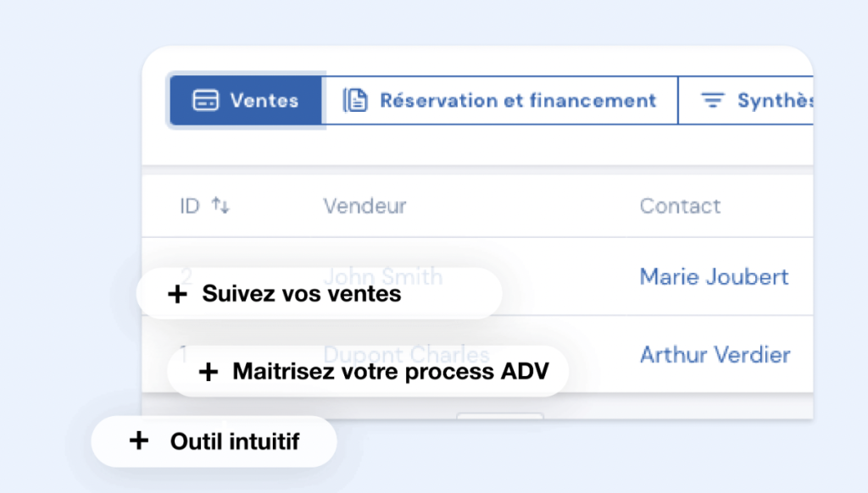Click the filter lines icon beside Synthèse
This screenshot has height=493, width=868.
pos(713,101)
